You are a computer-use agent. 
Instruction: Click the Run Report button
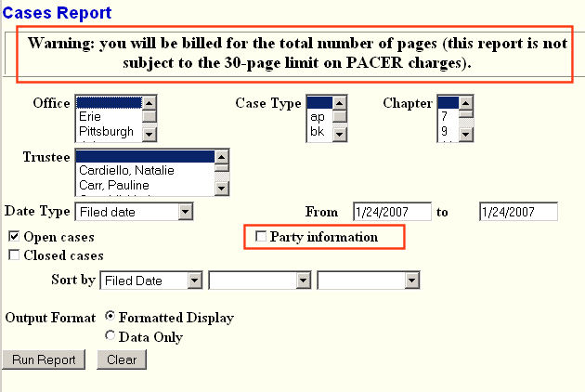point(44,359)
